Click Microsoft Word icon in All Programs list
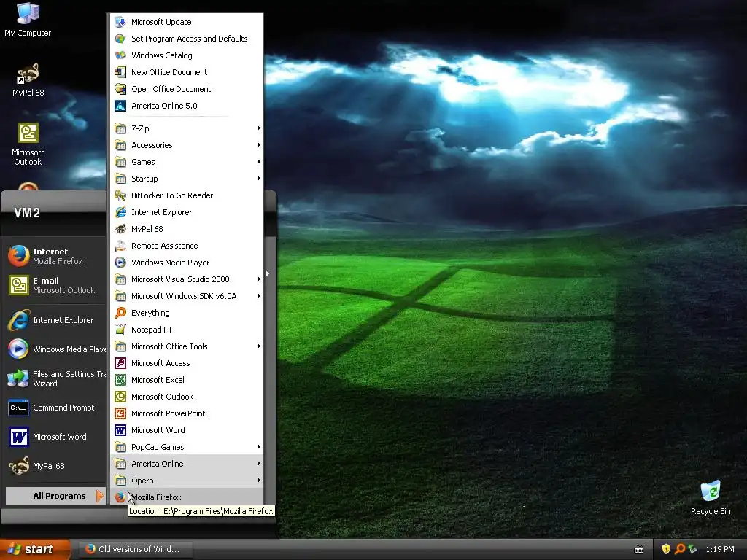The width and height of the screenshot is (747, 560). 120,430
